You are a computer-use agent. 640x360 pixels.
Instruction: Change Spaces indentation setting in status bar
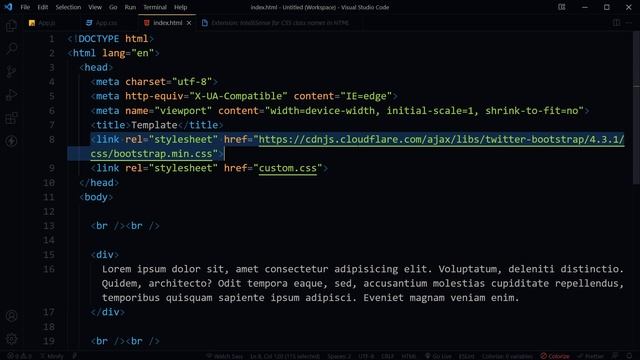339,356
